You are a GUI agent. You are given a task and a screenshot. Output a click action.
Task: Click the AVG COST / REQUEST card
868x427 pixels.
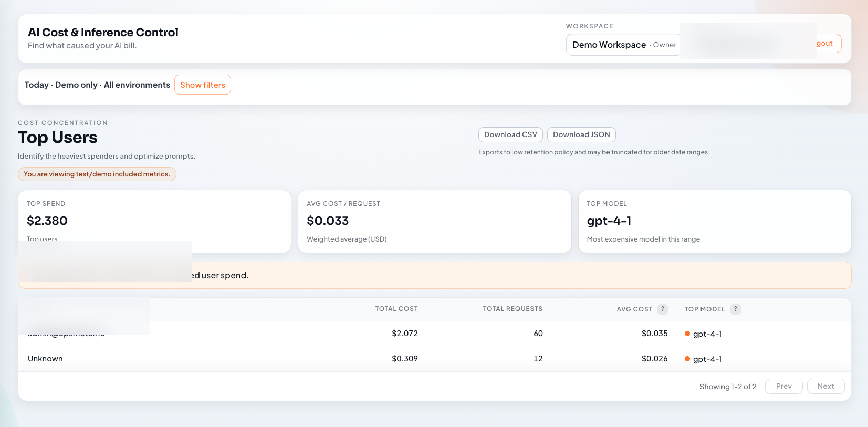[x=434, y=221]
